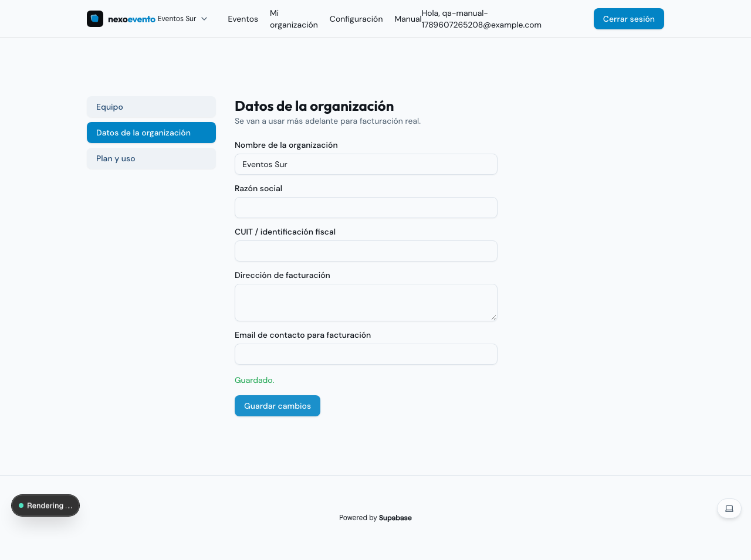
Task: Focus the Razón social input
Action: (366, 208)
